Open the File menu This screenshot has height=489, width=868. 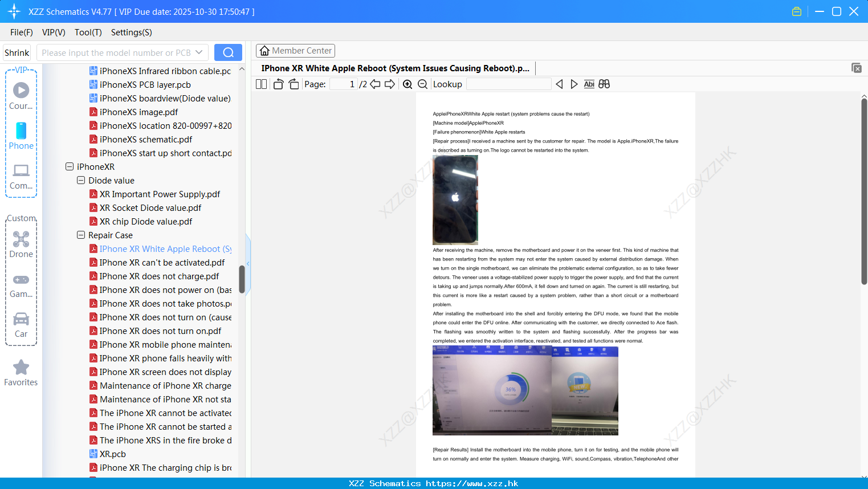(x=22, y=32)
